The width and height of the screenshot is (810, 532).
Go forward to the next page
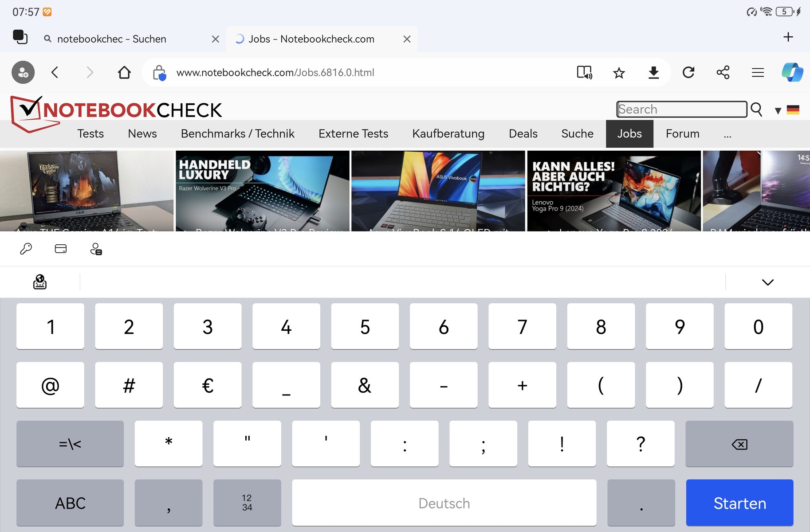click(x=90, y=72)
